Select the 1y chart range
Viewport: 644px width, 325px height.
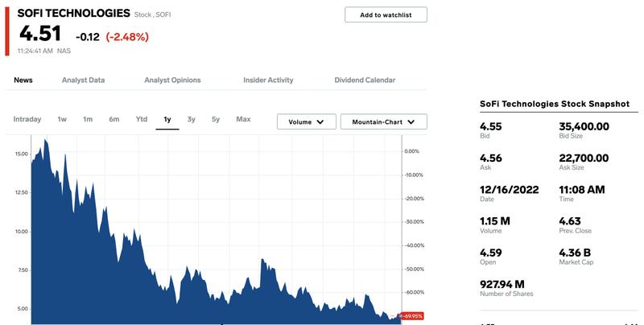click(167, 119)
